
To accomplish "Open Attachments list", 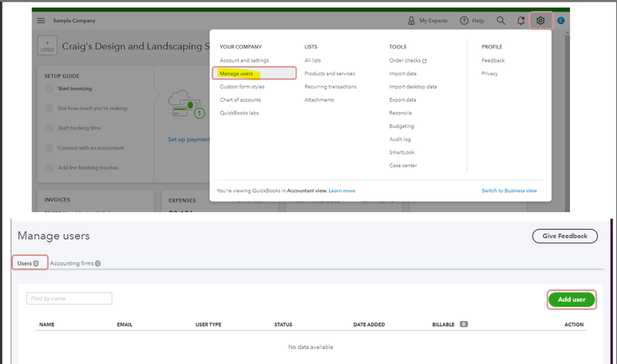I will (x=319, y=100).
